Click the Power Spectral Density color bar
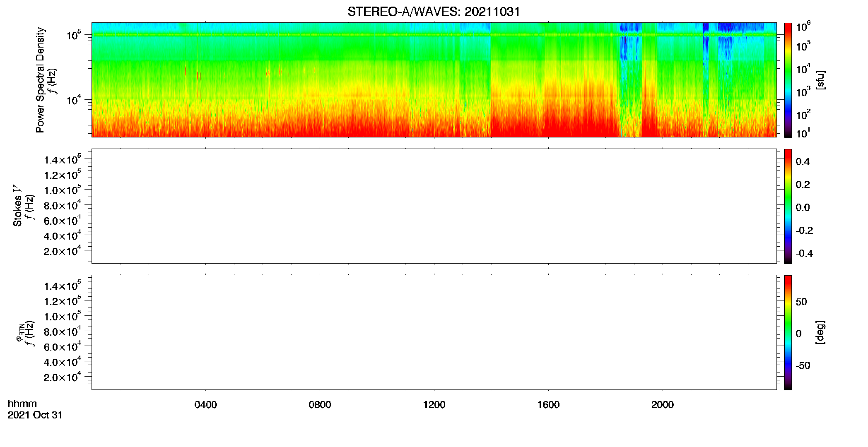 [788, 80]
